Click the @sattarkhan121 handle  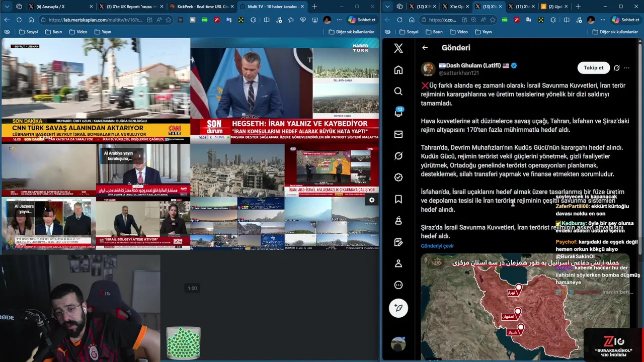[x=459, y=73]
